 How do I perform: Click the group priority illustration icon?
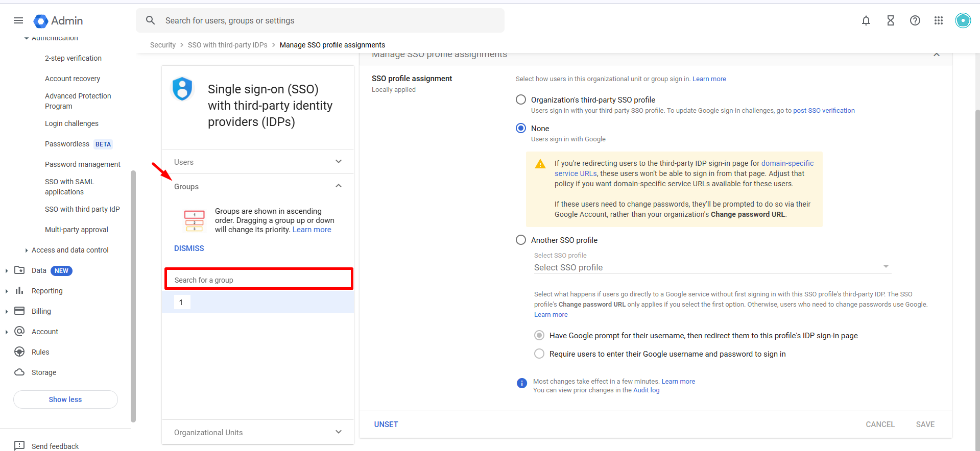(x=194, y=221)
